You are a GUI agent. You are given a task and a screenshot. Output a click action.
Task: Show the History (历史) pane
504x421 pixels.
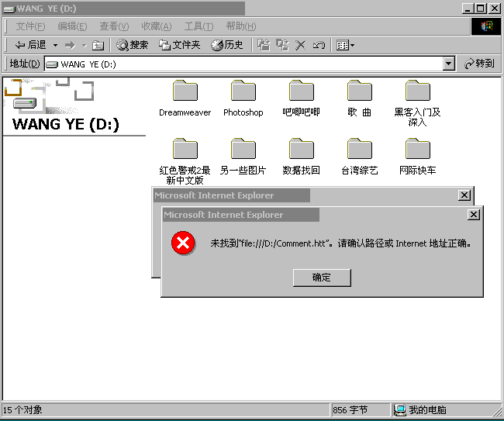tap(227, 45)
